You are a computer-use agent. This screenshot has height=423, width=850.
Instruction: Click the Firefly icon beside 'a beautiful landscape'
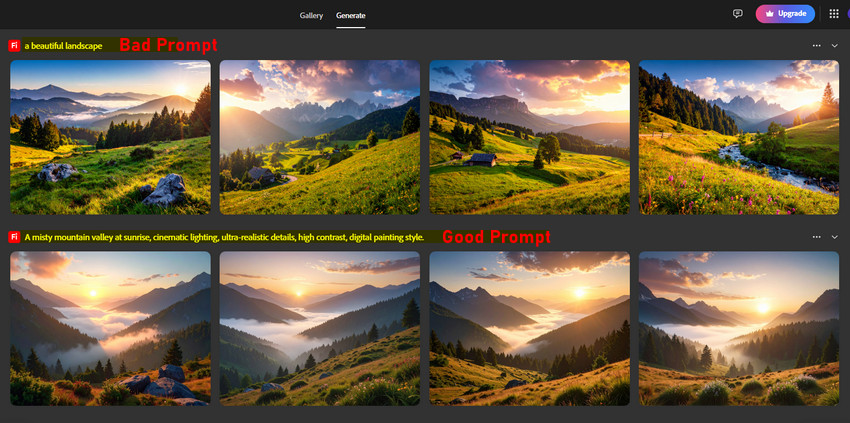point(14,46)
